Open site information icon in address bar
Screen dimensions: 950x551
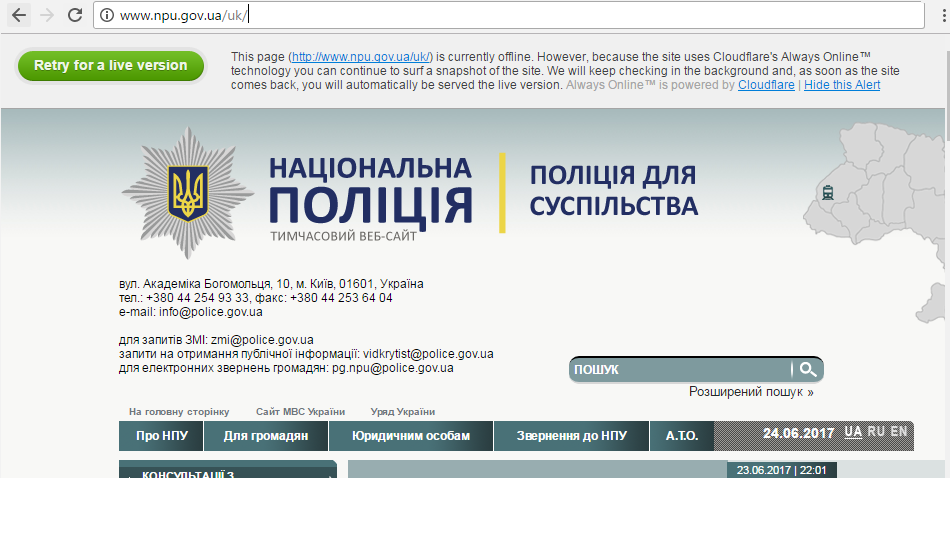106,15
